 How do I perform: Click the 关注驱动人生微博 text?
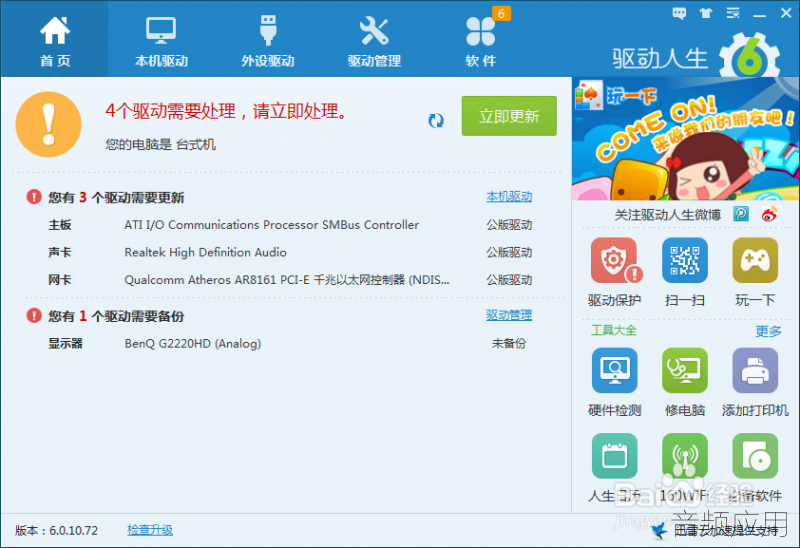[668, 214]
